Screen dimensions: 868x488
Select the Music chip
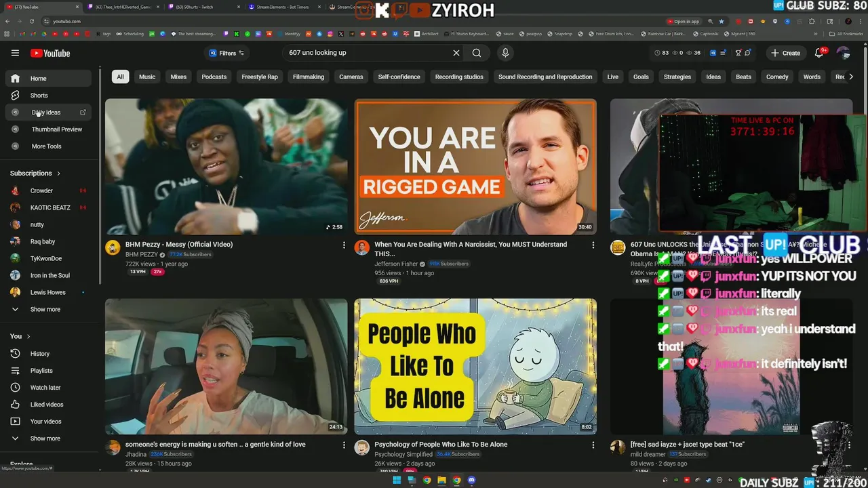click(x=147, y=77)
